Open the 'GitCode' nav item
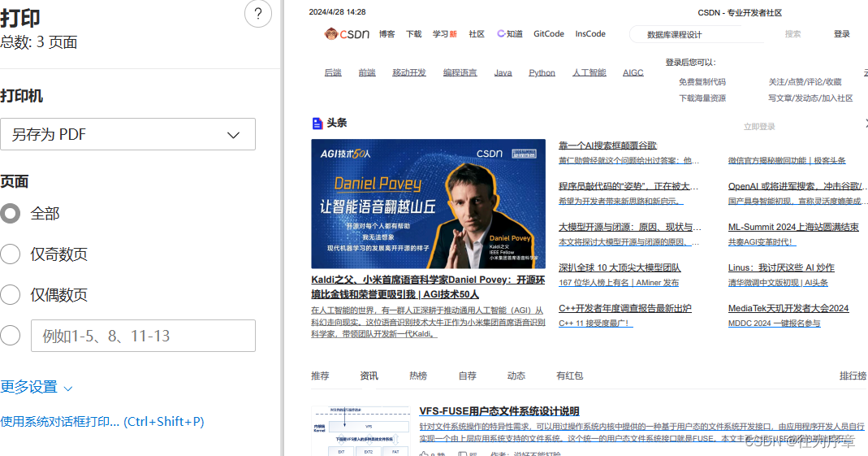 (x=549, y=34)
